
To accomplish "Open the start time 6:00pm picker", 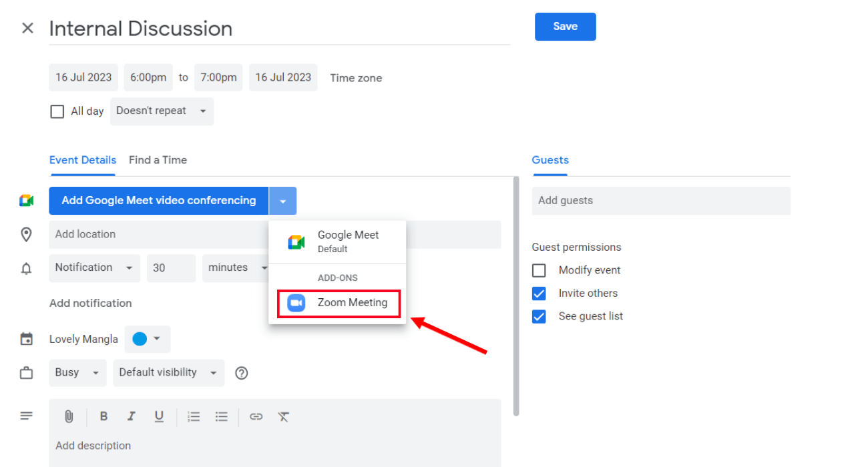I will pyautogui.click(x=148, y=77).
